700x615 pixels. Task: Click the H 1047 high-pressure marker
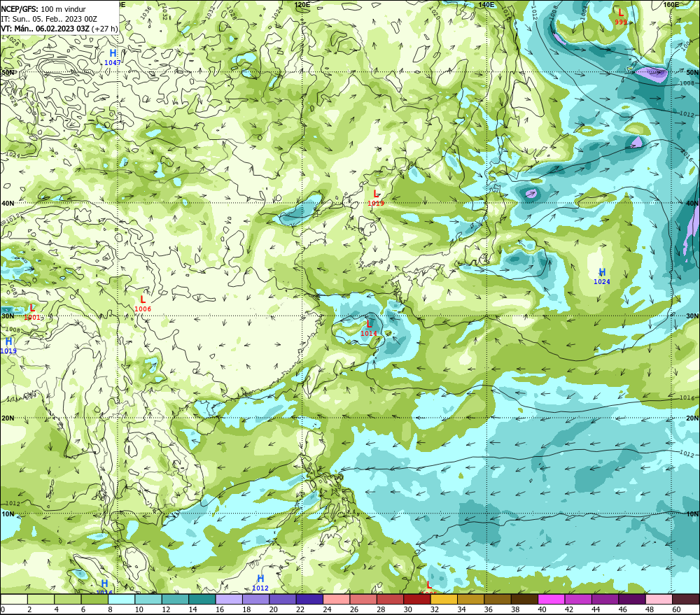pos(113,57)
